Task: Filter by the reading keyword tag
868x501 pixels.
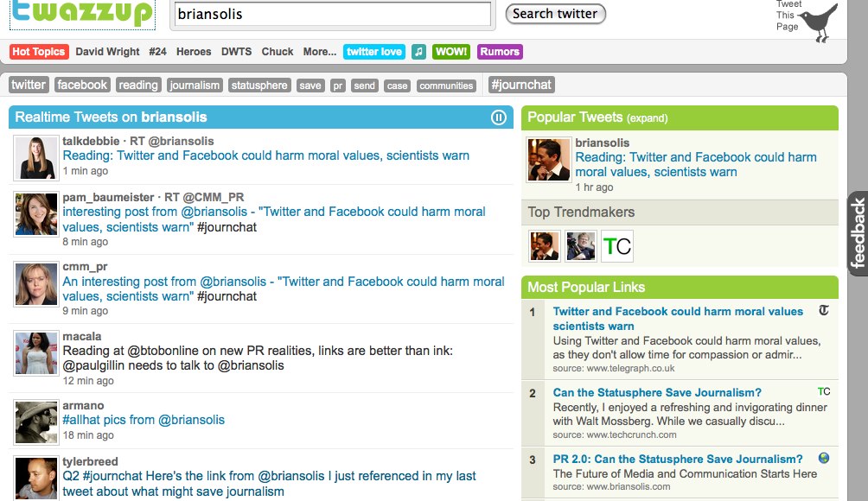Action: pyautogui.click(x=138, y=86)
